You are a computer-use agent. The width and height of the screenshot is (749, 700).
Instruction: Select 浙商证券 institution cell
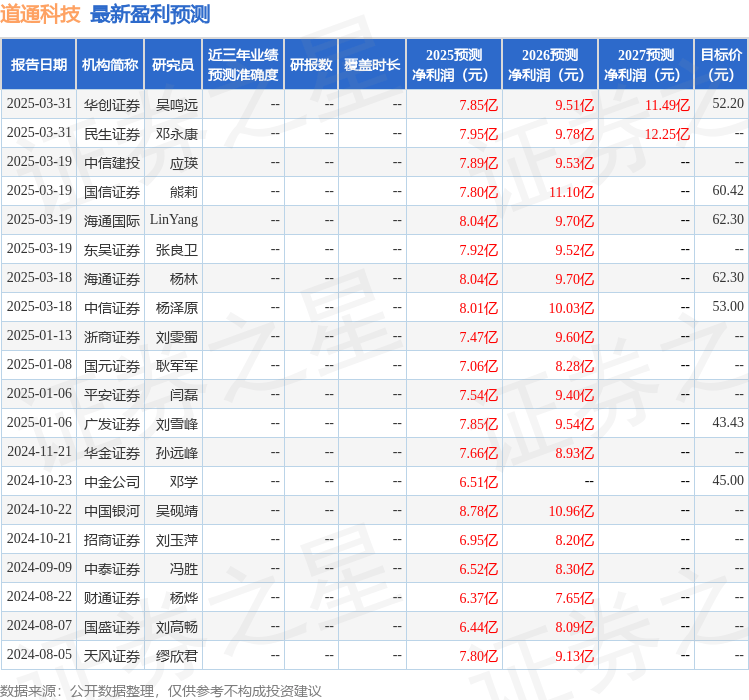pos(112,337)
